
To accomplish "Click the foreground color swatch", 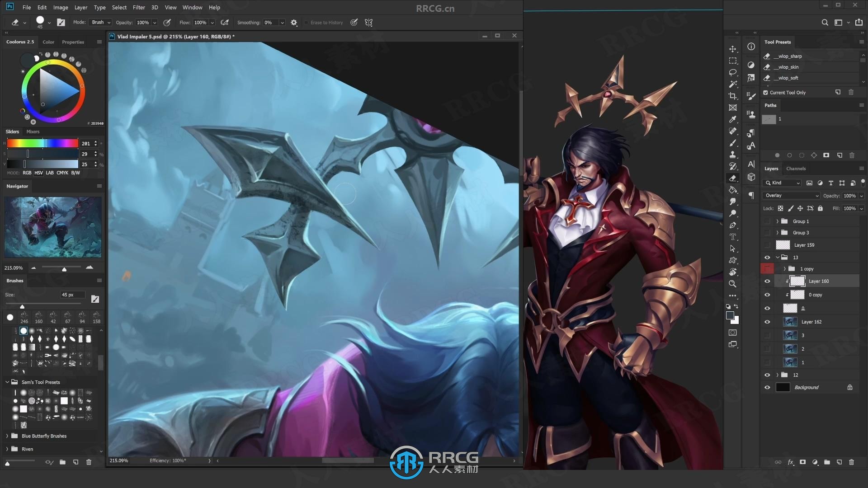I will click(x=730, y=315).
